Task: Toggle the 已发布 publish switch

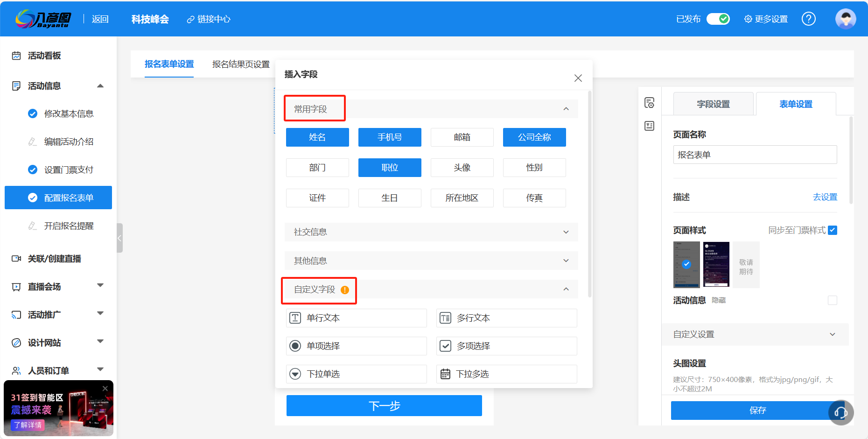Action: click(718, 19)
